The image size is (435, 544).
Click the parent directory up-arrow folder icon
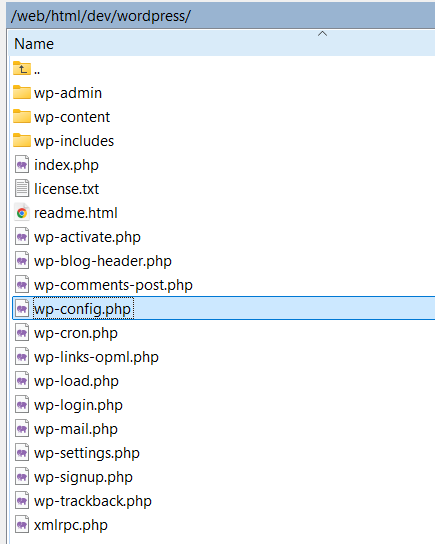click(x=22, y=68)
